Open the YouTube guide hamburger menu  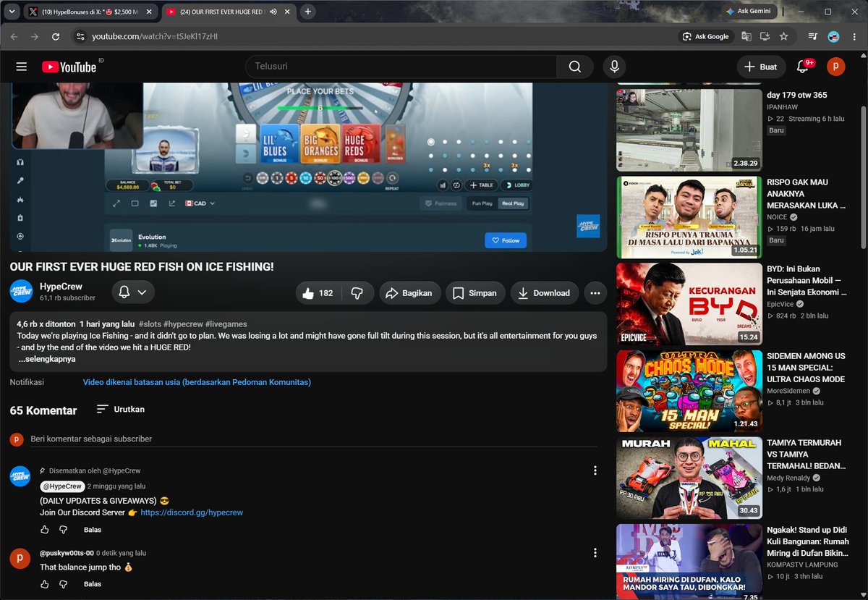pos(22,67)
